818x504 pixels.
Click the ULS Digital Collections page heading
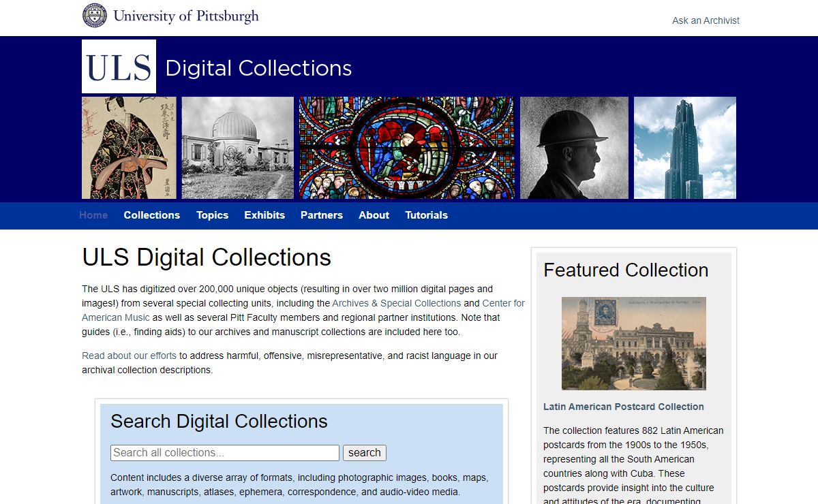click(207, 257)
